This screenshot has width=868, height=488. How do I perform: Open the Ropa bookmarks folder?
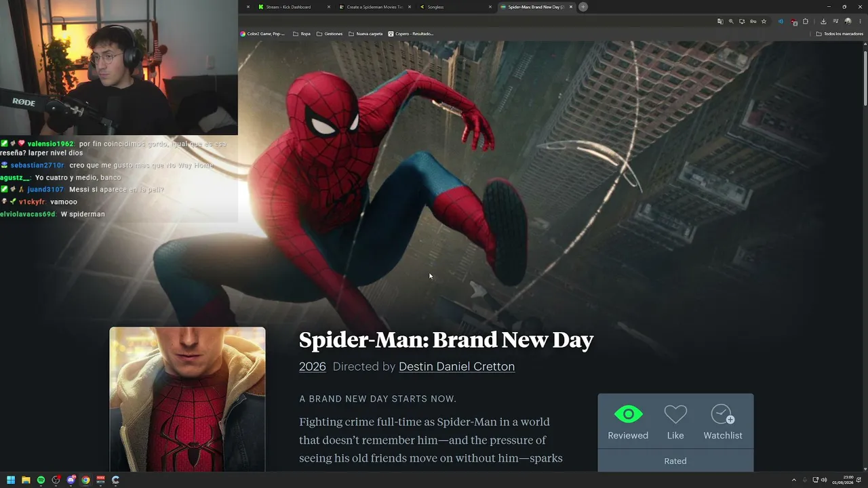click(302, 33)
